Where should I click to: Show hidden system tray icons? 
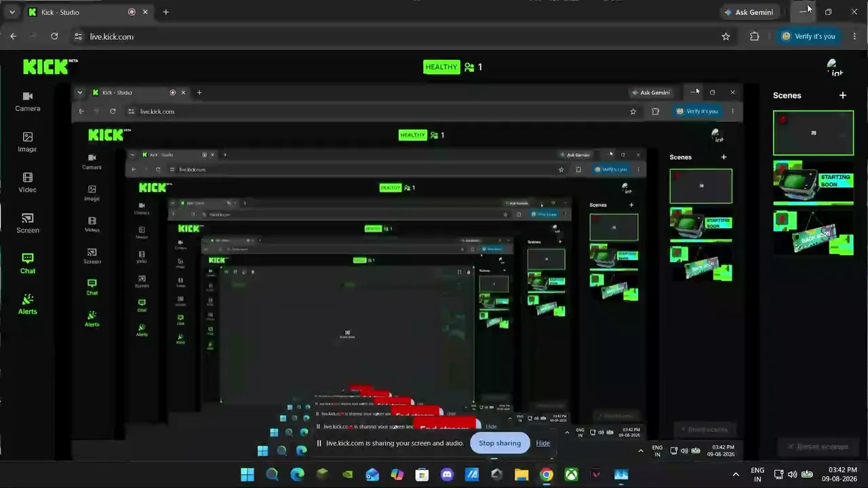[x=736, y=474]
